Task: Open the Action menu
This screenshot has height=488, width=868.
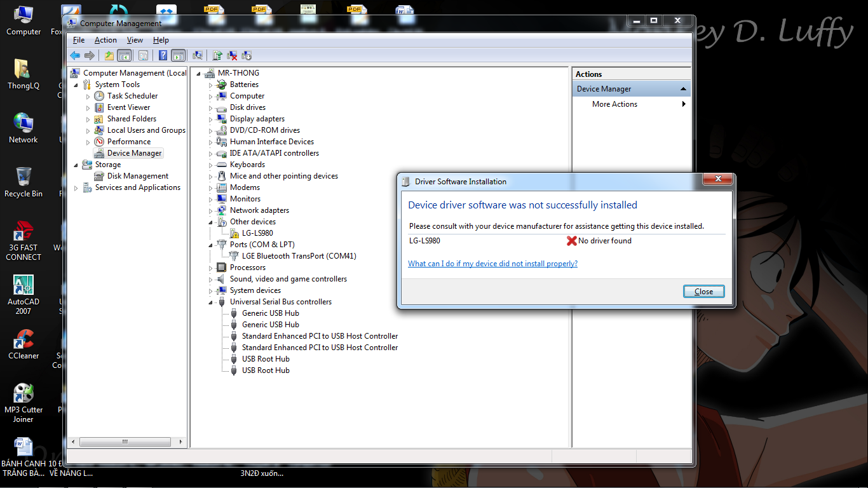Action: click(105, 40)
